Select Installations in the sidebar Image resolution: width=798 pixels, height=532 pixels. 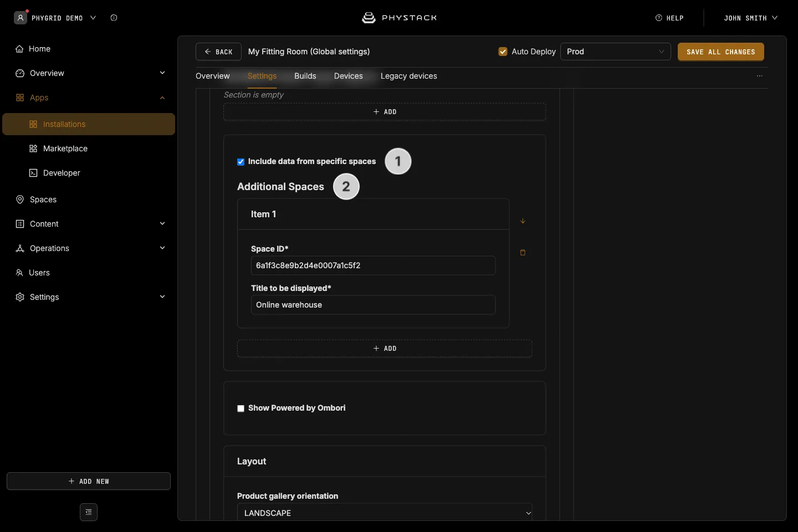coord(89,124)
